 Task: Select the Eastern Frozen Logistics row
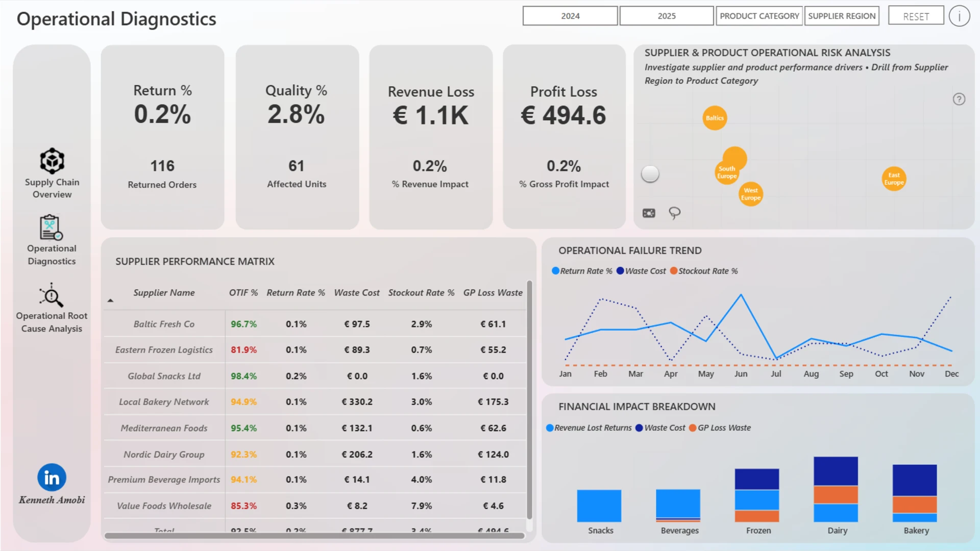coord(315,350)
